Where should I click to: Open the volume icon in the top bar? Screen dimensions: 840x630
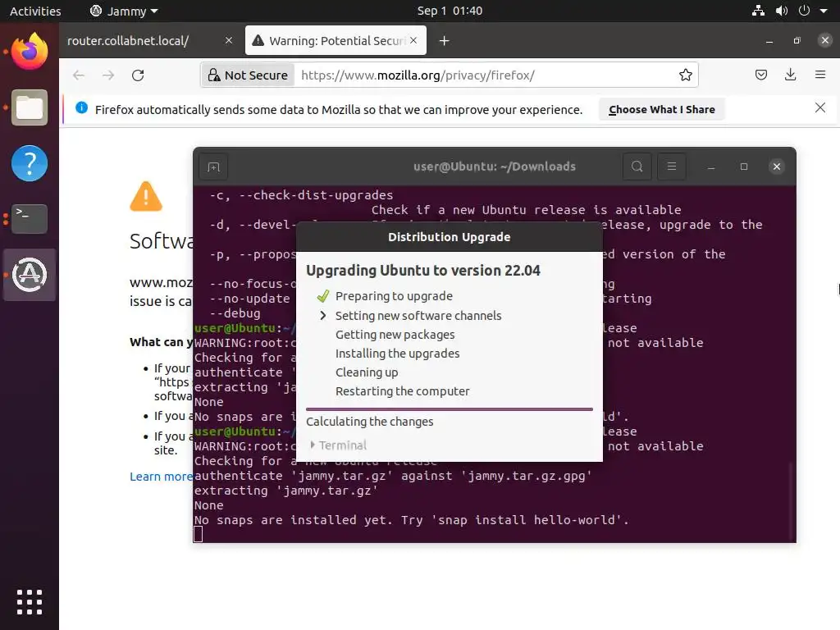pos(782,11)
